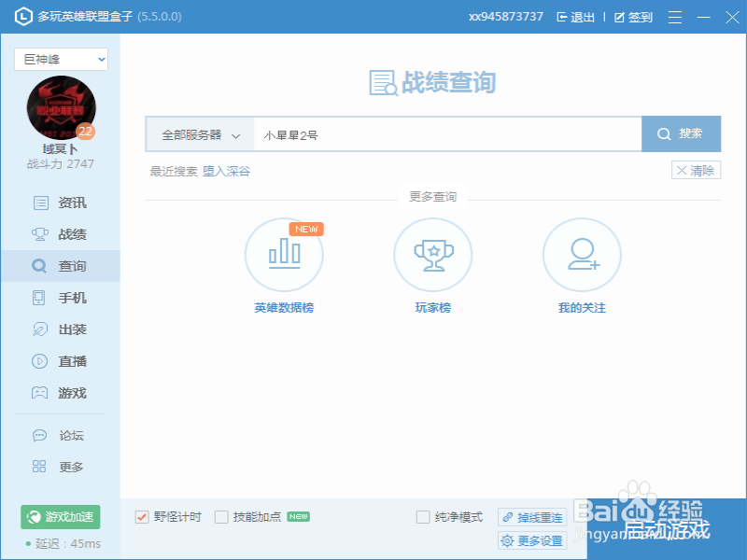The height and width of the screenshot is (560, 747).
Task: Click the 游戏 gamepad icon
Action: (x=39, y=393)
